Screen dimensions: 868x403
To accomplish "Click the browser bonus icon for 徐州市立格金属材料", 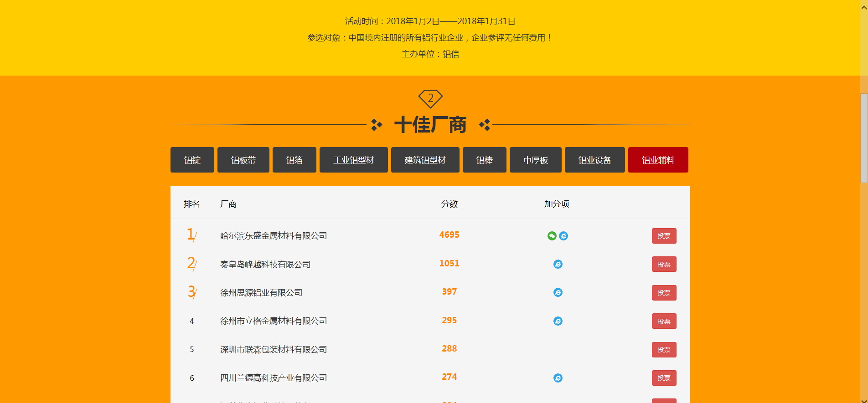I will pos(558,321).
